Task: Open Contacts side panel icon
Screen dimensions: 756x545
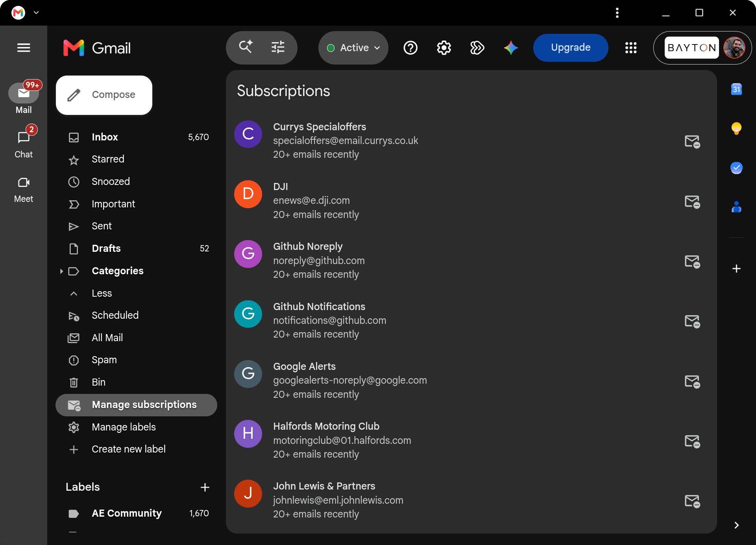Action: point(736,207)
